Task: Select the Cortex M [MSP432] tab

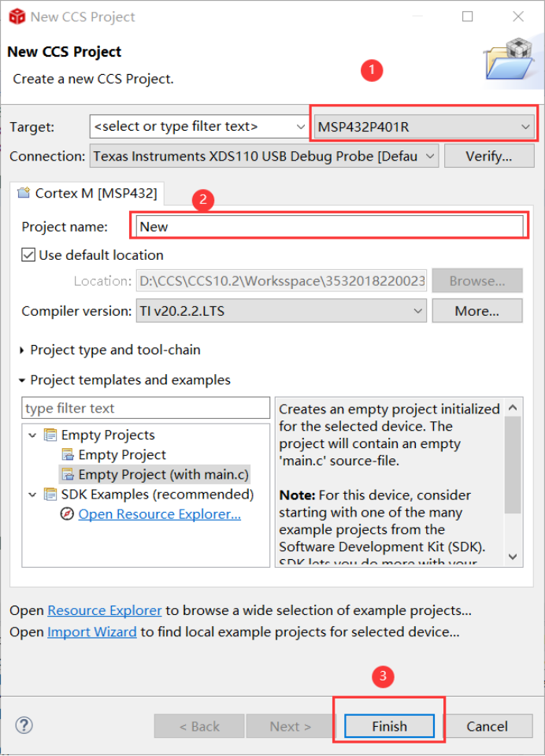Action: pyautogui.click(x=87, y=194)
